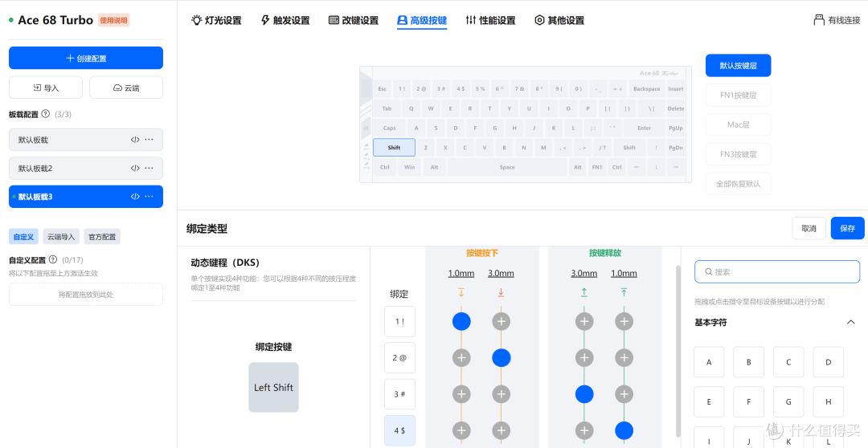
Task: Edit the press 3.0mm travel value
Action: [501, 273]
